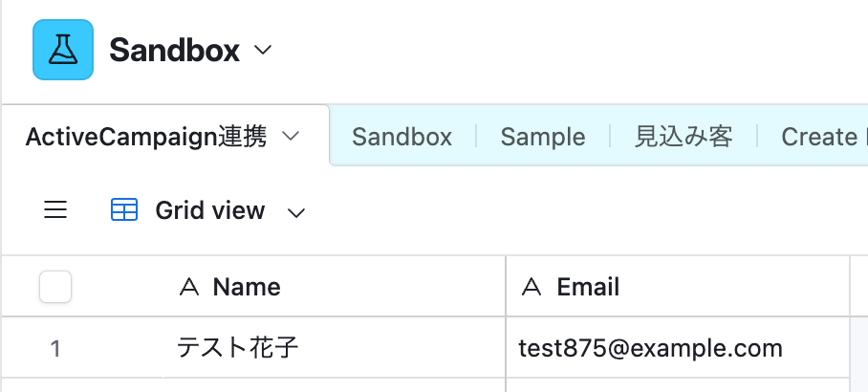
Task: Switch to the Sandbox table tab
Action: pos(401,137)
